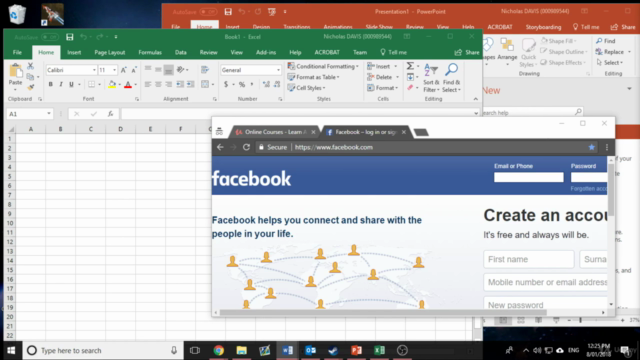Open the Fill Color bucket swatch in Excel
Screen dimensions: 640x360
click(x=112, y=84)
